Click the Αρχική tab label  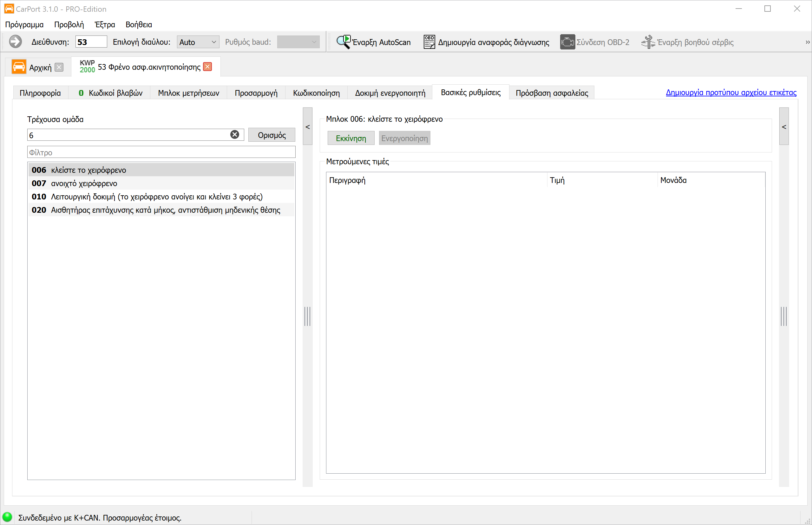[x=40, y=68]
